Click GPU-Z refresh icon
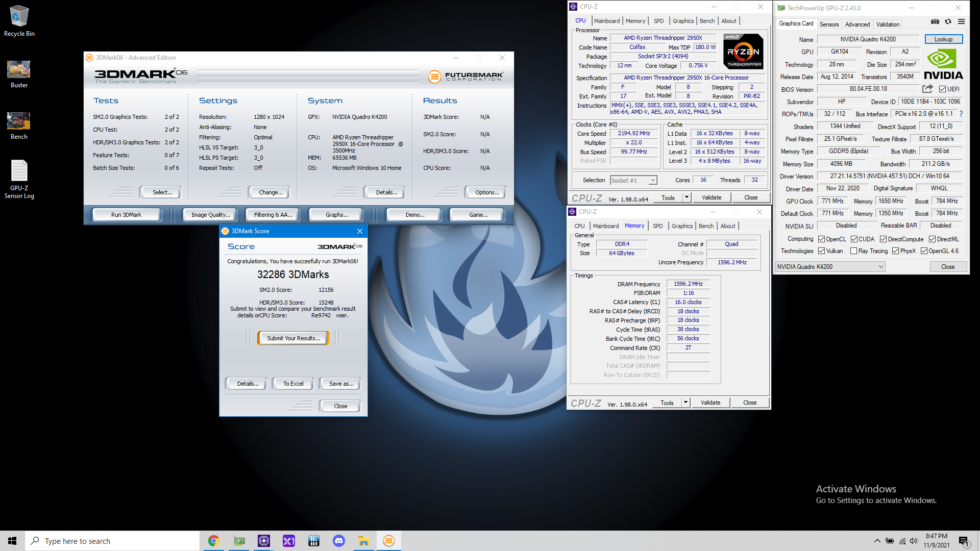 (948, 21)
